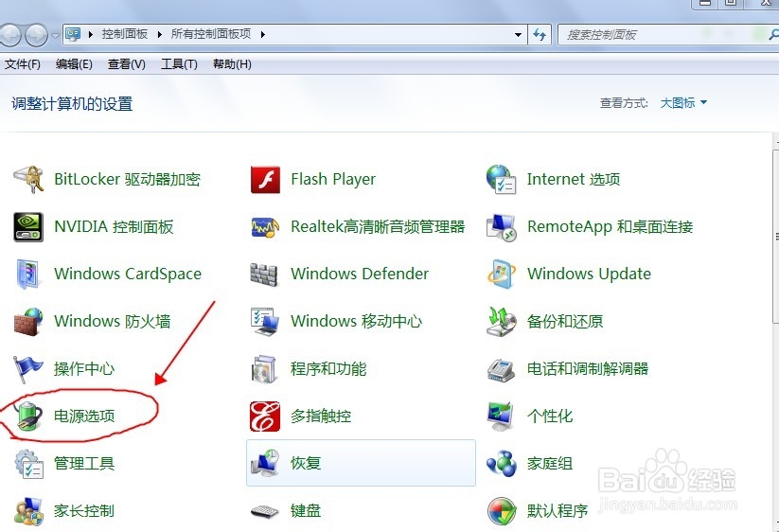Image resolution: width=779 pixels, height=532 pixels.
Task: Click the 'BitLocker 驱动器加密' label
Action: 127,179
